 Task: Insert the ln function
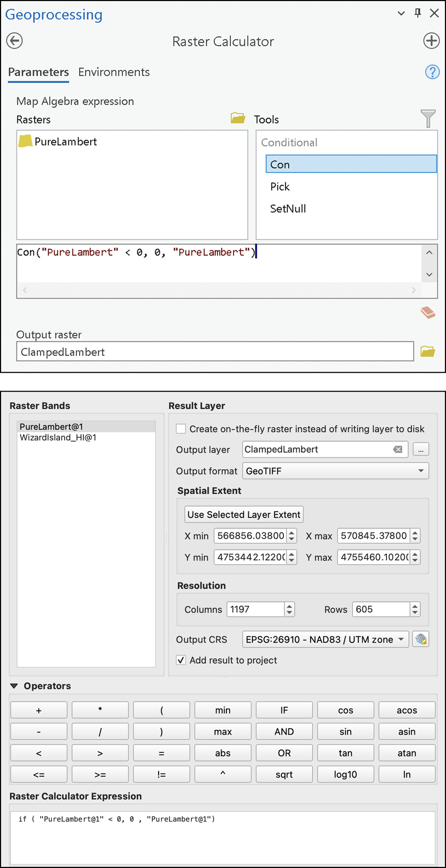click(x=407, y=774)
